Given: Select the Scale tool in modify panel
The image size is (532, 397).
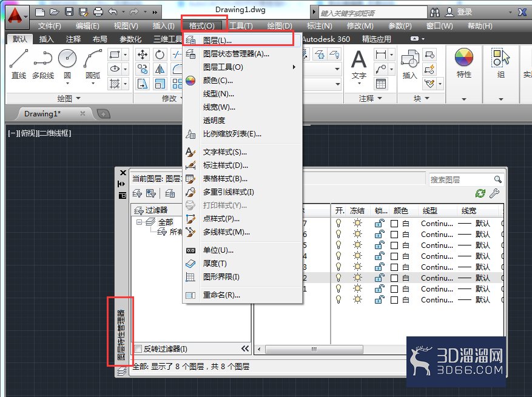Looking at the screenshot, I should pyautogui.click(x=160, y=84).
